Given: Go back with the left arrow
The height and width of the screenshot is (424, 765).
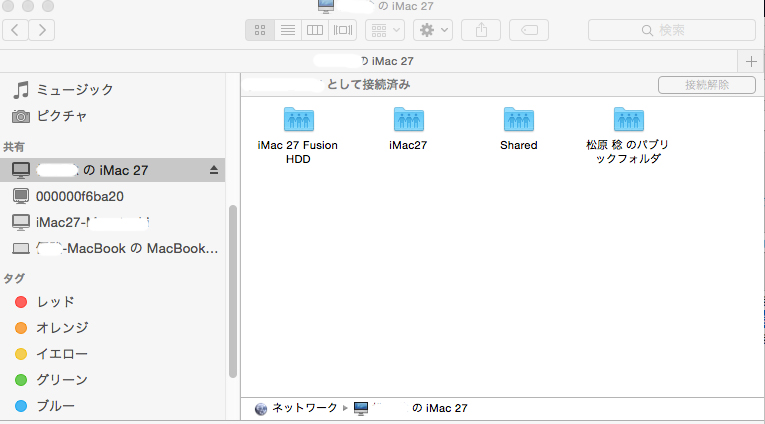Looking at the screenshot, I should tap(17, 30).
